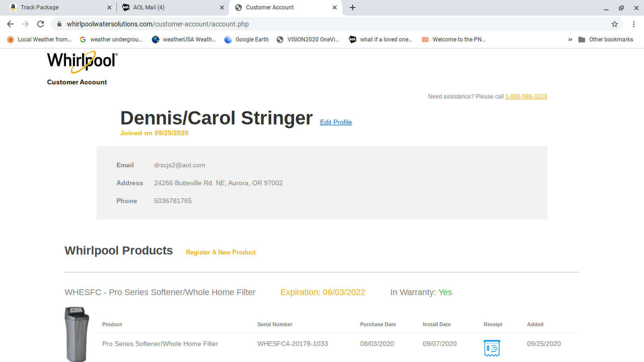644x362 pixels.
Task: Expand the hidden bookmarks overflow chevron
Action: 570,39
